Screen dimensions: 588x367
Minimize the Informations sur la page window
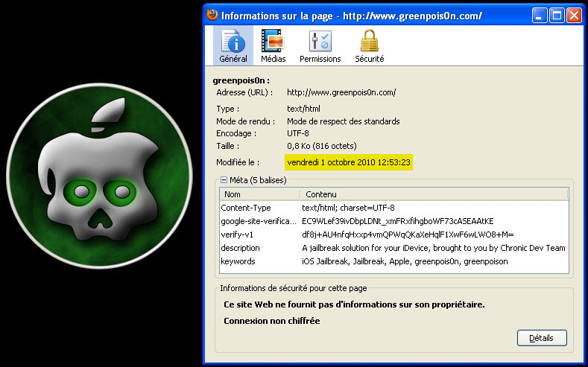[x=540, y=16]
